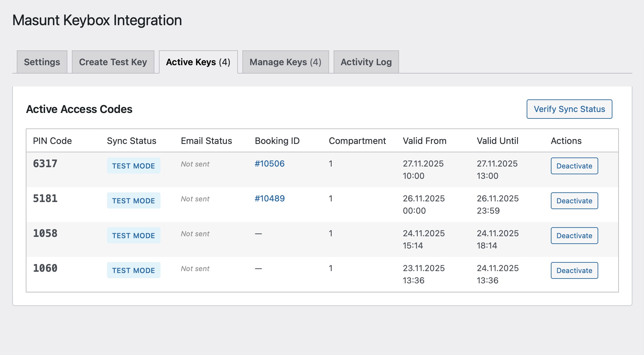Image resolution: width=644 pixels, height=355 pixels.
Task: Deactivate the PIN code 1058
Action: (574, 235)
